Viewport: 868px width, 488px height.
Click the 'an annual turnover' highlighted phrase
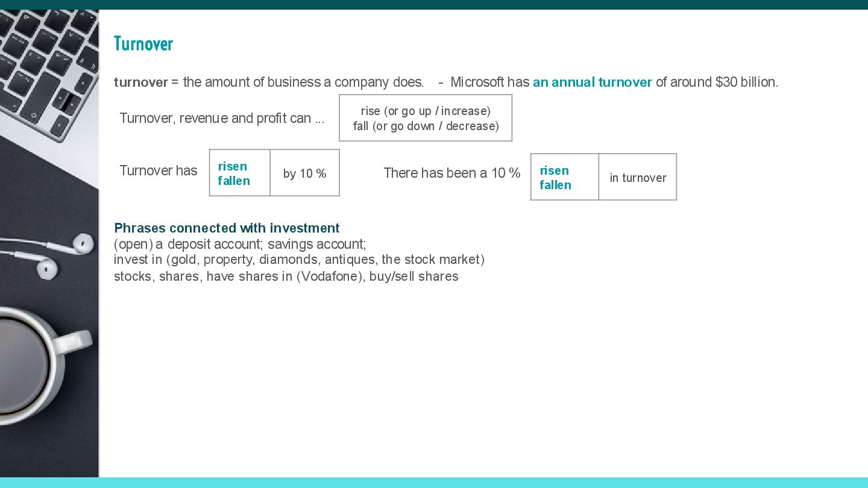(x=592, y=83)
